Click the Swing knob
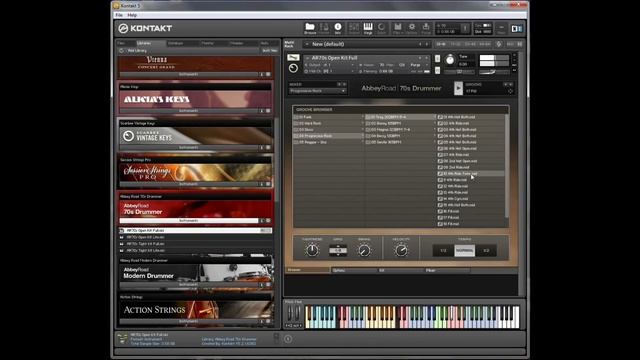The image size is (640, 360). pos(364,250)
